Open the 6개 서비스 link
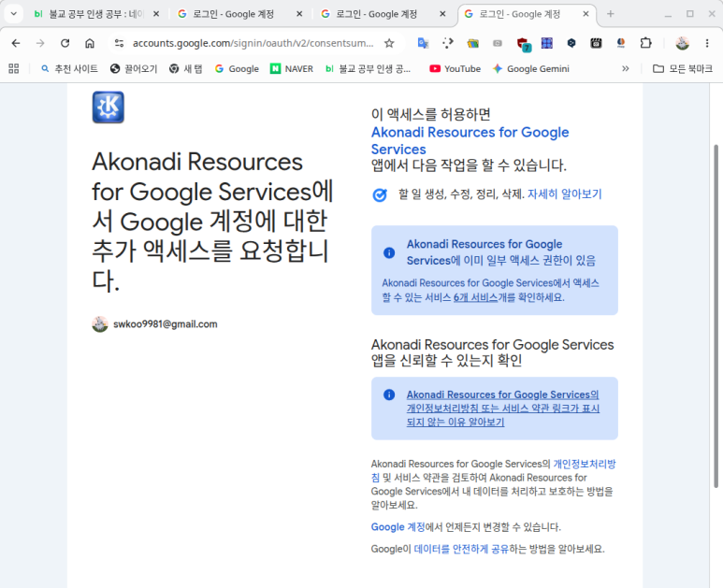The height and width of the screenshot is (588, 723). pyautogui.click(x=475, y=297)
